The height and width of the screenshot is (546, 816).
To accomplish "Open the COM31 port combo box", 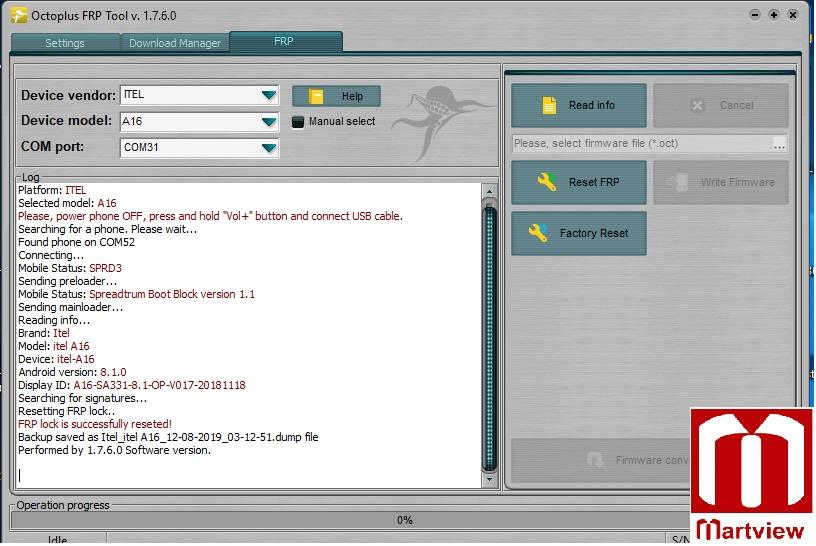I will click(x=199, y=148).
